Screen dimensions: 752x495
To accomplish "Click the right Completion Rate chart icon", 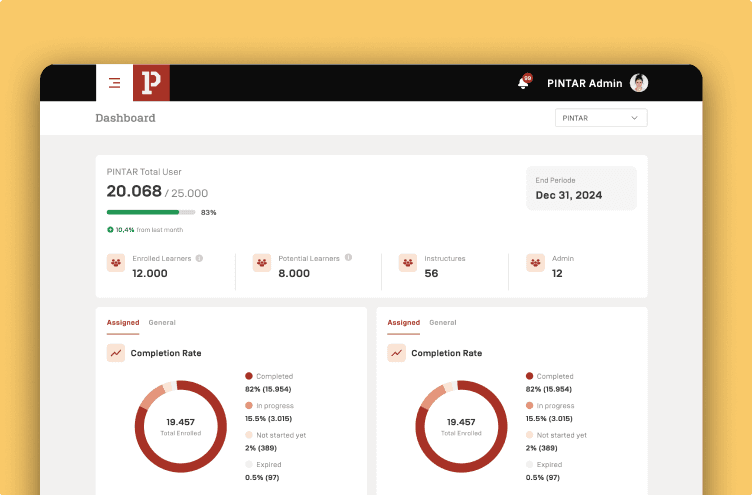I will click(397, 353).
